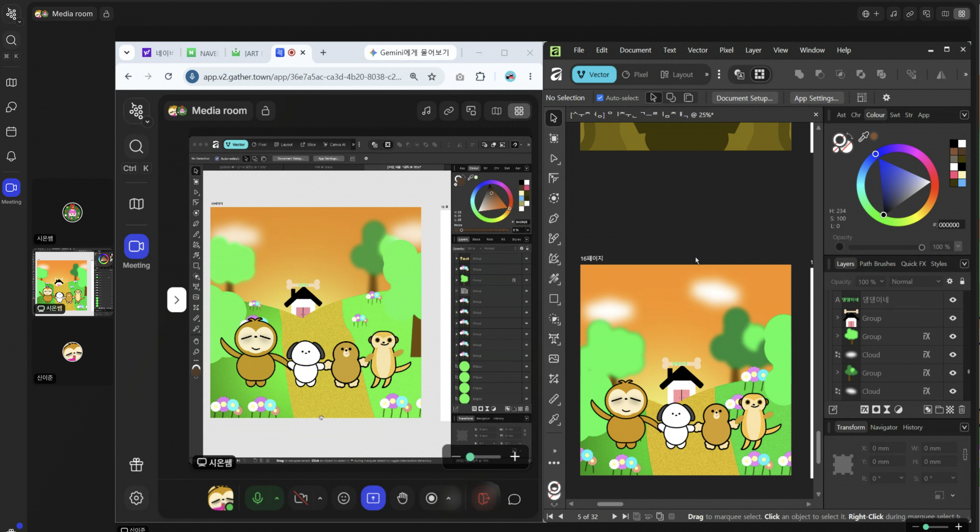Open the Normal blend mode dropdown
Image resolution: width=980 pixels, height=532 pixels.
click(916, 282)
